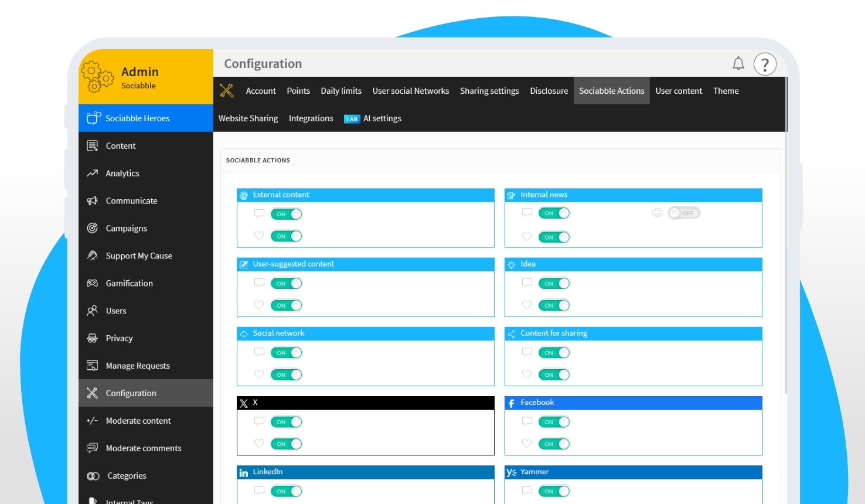Screen dimensions: 865x504
Task: Go to the Integrations tab
Action: pyautogui.click(x=311, y=118)
